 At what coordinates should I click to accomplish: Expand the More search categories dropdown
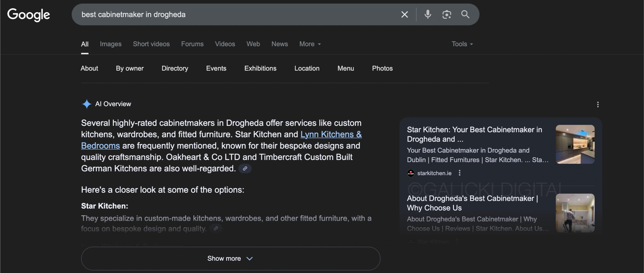pyautogui.click(x=310, y=44)
